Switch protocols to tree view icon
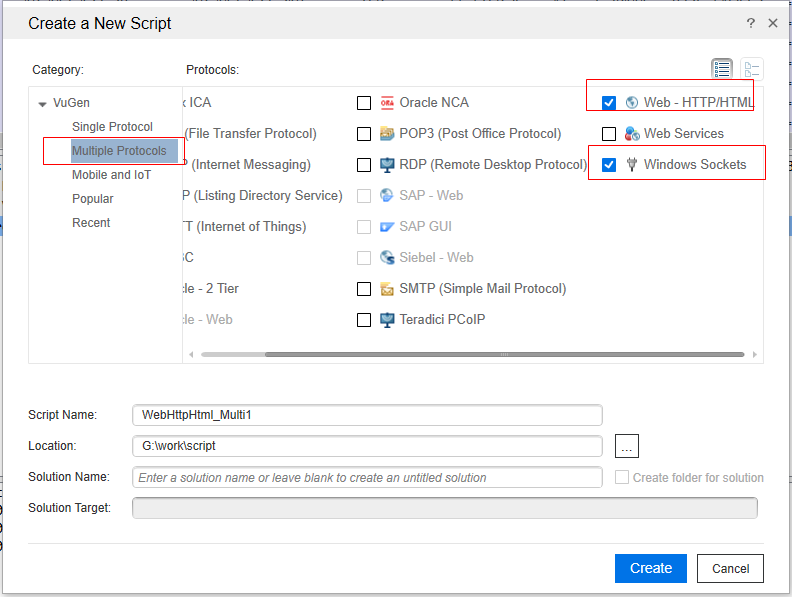Screen dimensions: 792x597 [752, 69]
